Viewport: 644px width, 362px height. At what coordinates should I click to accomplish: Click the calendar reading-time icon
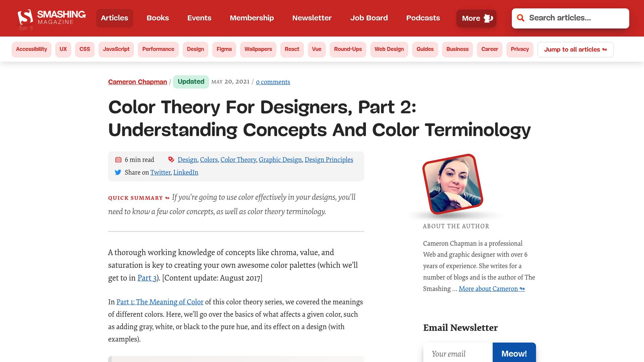pos(118,160)
